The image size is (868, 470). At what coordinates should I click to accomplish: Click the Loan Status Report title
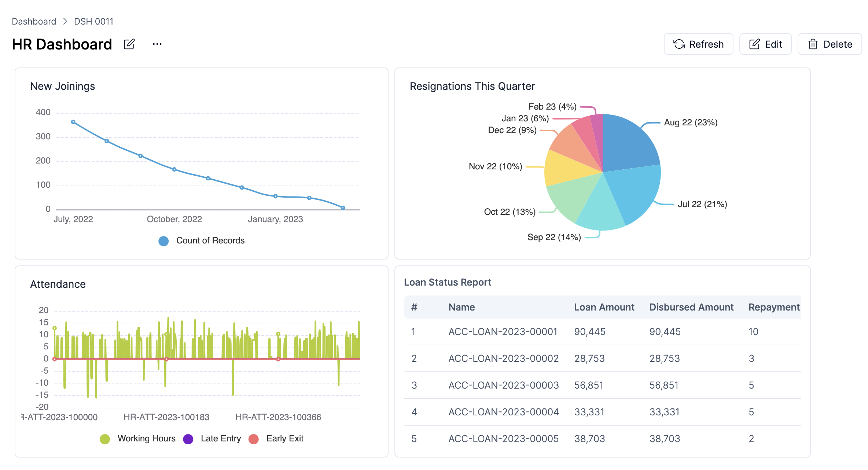click(x=447, y=282)
